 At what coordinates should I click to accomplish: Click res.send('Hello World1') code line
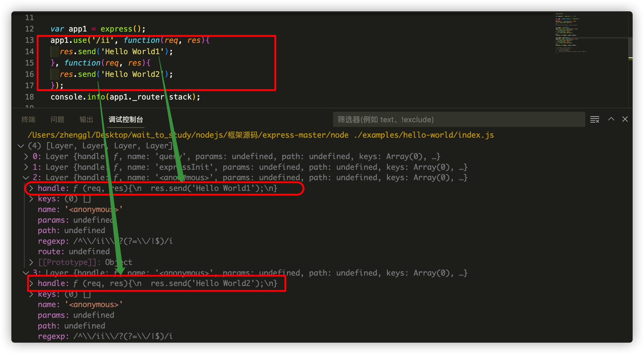(116, 52)
